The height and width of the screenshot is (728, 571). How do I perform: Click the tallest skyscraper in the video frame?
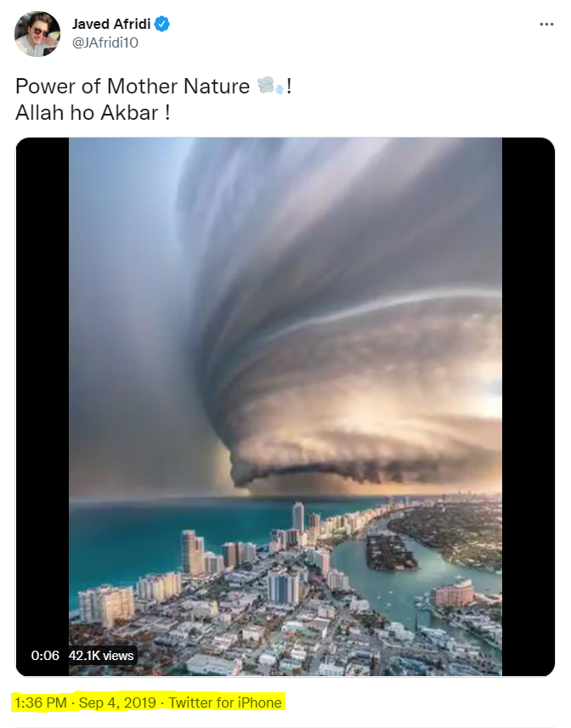pyautogui.click(x=298, y=517)
